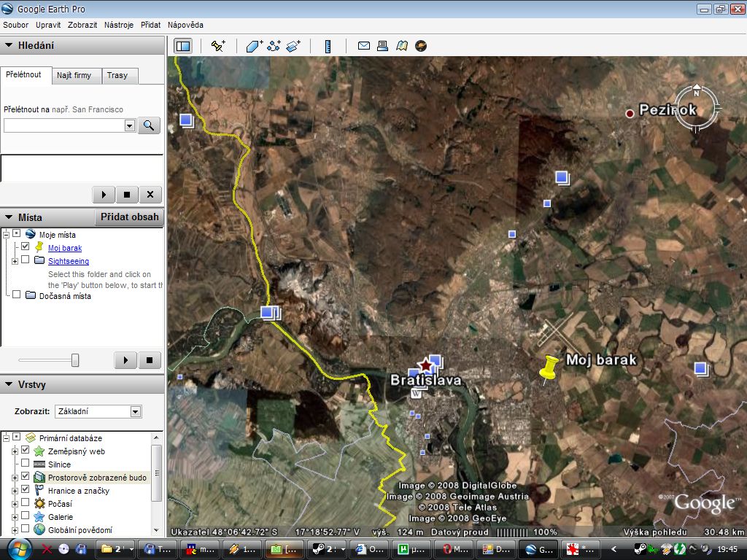Click the Zeměpisný web star icon

(x=39, y=451)
